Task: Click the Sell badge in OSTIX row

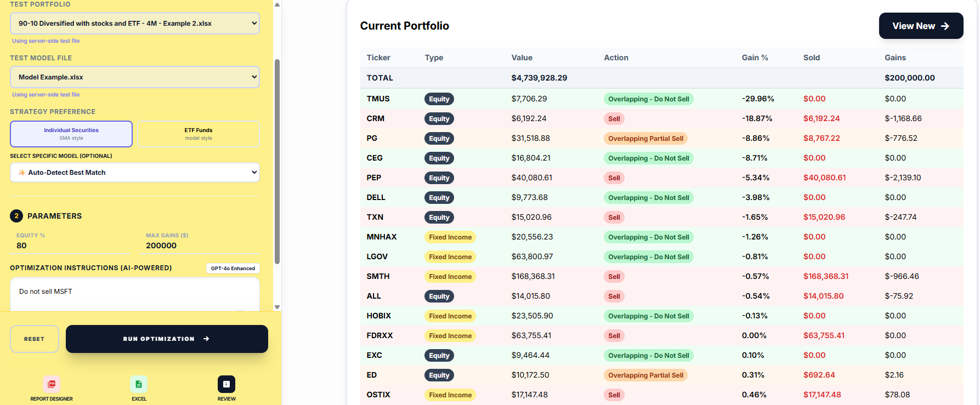Action: coord(614,395)
